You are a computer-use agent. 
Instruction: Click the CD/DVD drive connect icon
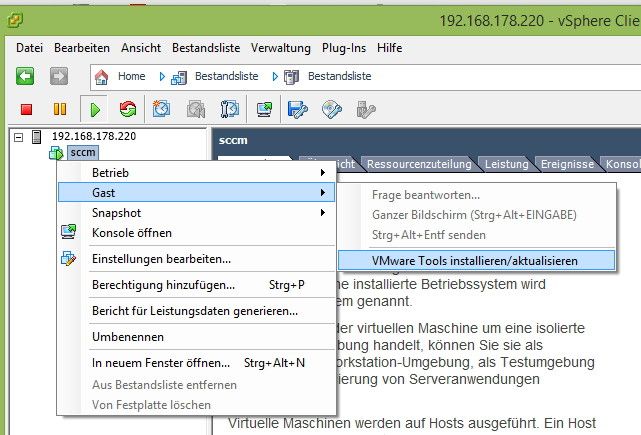pyautogui.click(x=332, y=110)
